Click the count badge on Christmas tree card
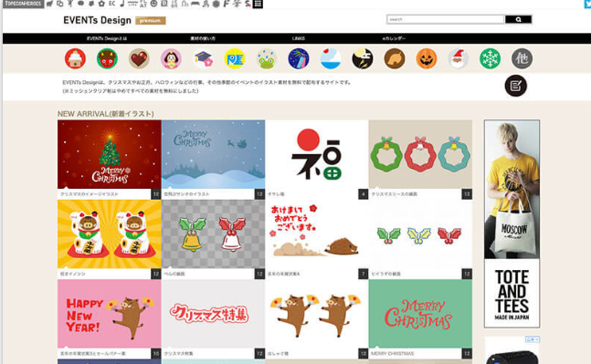Image resolution: width=591 pixels, height=364 pixels. coord(156,194)
